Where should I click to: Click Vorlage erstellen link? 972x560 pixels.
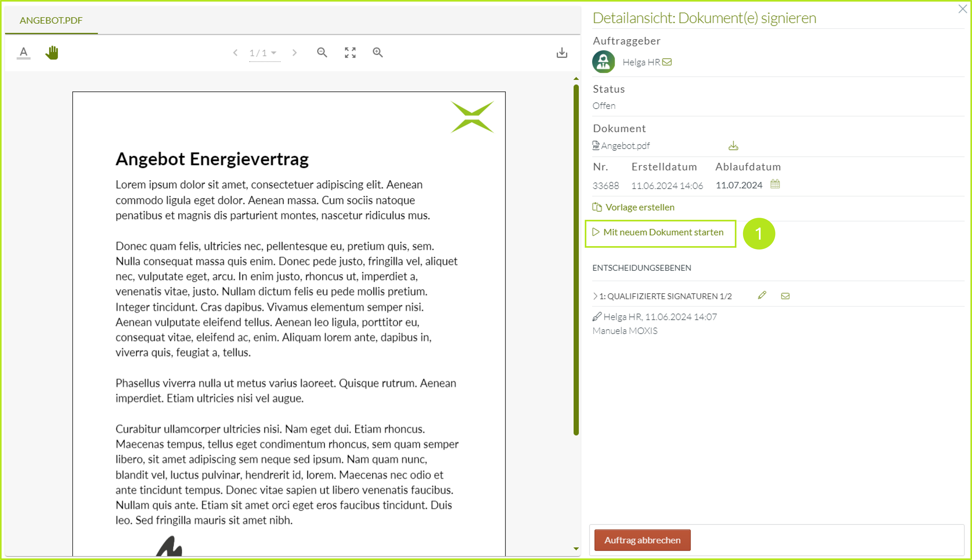click(639, 207)
